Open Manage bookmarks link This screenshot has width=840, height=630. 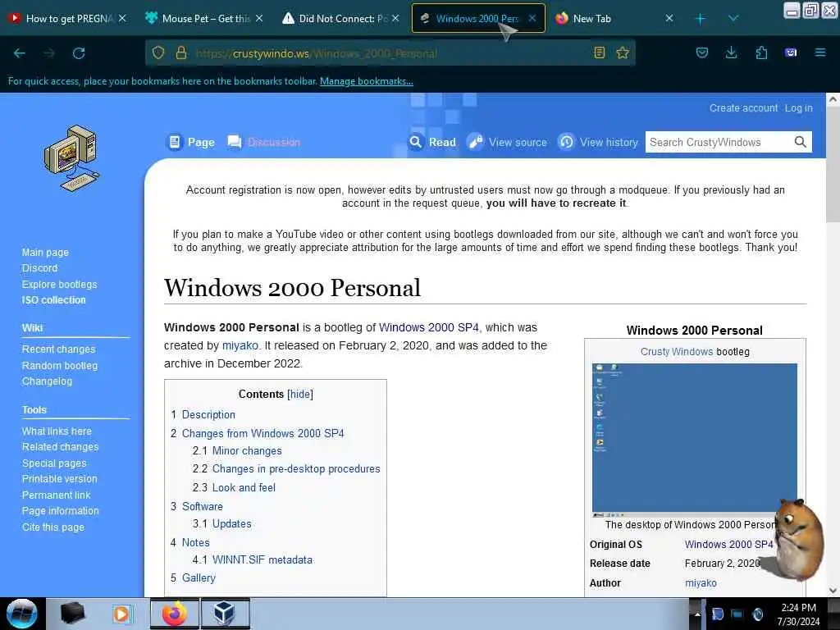pyautogui.click(x=367, y=81)
